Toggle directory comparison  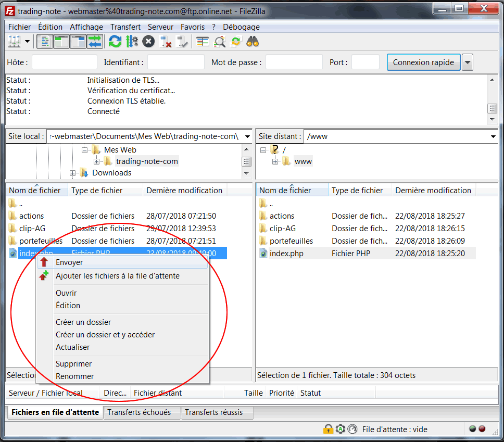pos(220,42)
